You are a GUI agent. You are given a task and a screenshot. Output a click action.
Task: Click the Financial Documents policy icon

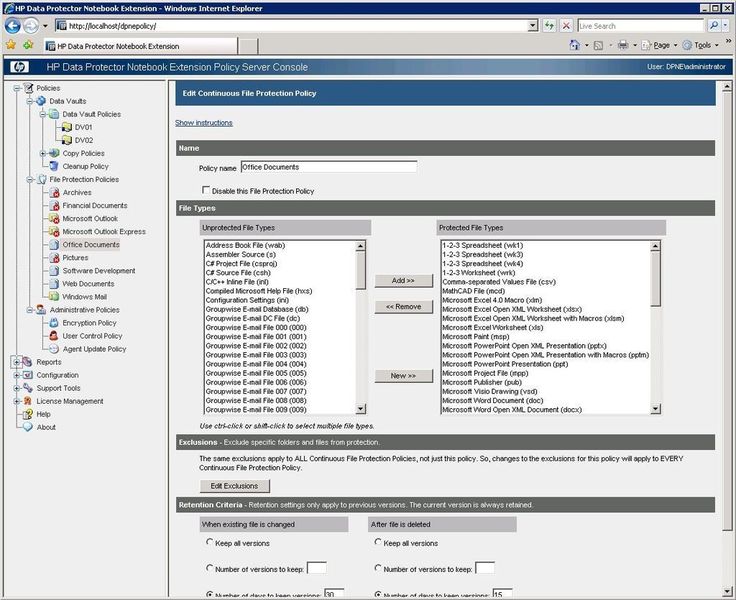click(54, 206)
